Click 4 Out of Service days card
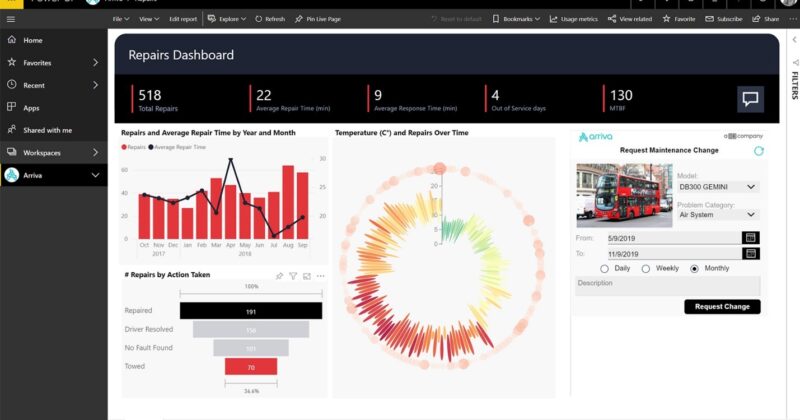Screen dimensions: 800x420 point(517,100)
